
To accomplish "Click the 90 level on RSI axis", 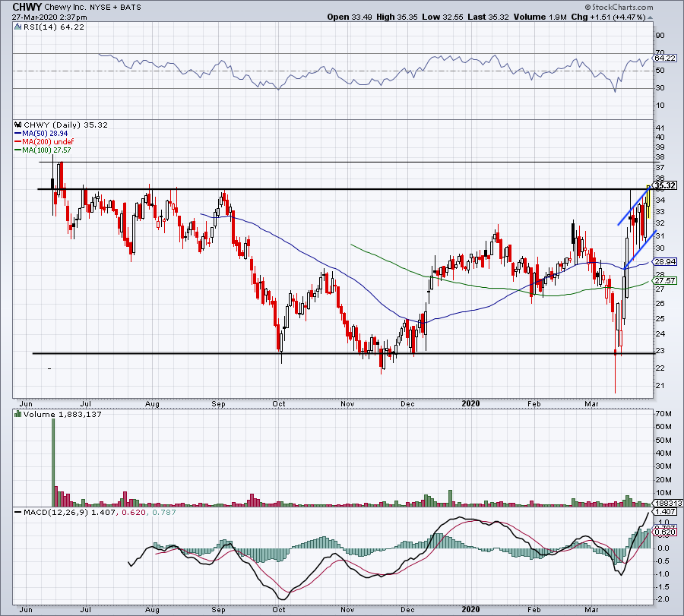I will click(660, 36).
